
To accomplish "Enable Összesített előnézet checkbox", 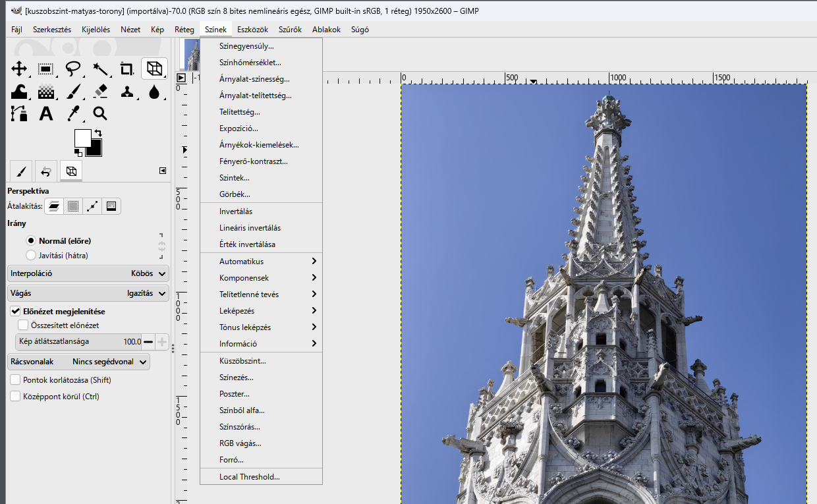I will [23, 325].
